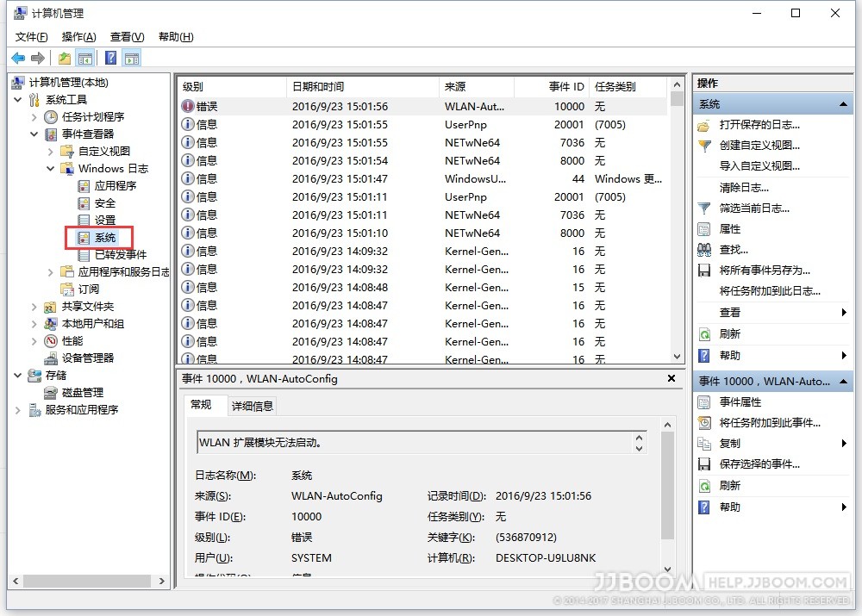
Task: Select the 安全 log in the tree
Action: coord(104,203)
